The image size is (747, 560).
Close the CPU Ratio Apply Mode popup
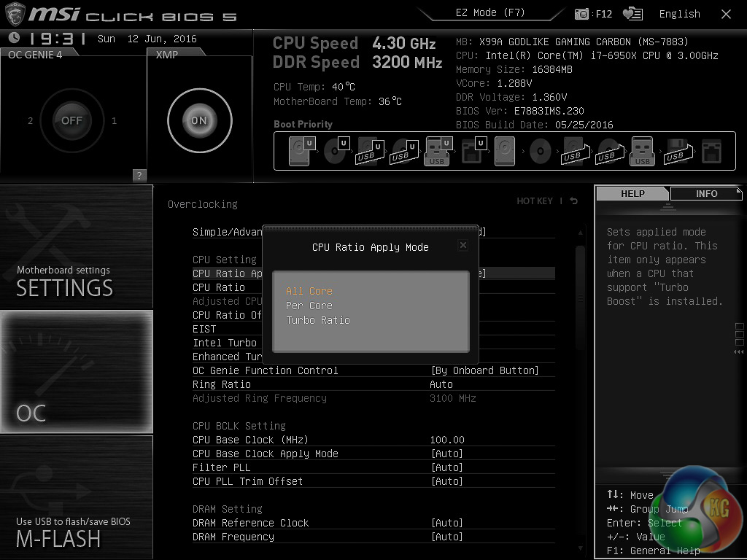[x=462, y=246]
